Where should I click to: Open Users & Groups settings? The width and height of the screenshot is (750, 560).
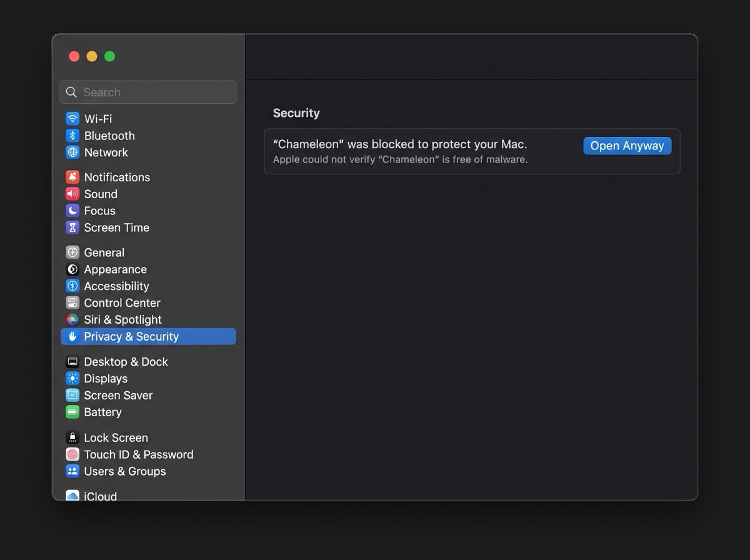point(125,471)
